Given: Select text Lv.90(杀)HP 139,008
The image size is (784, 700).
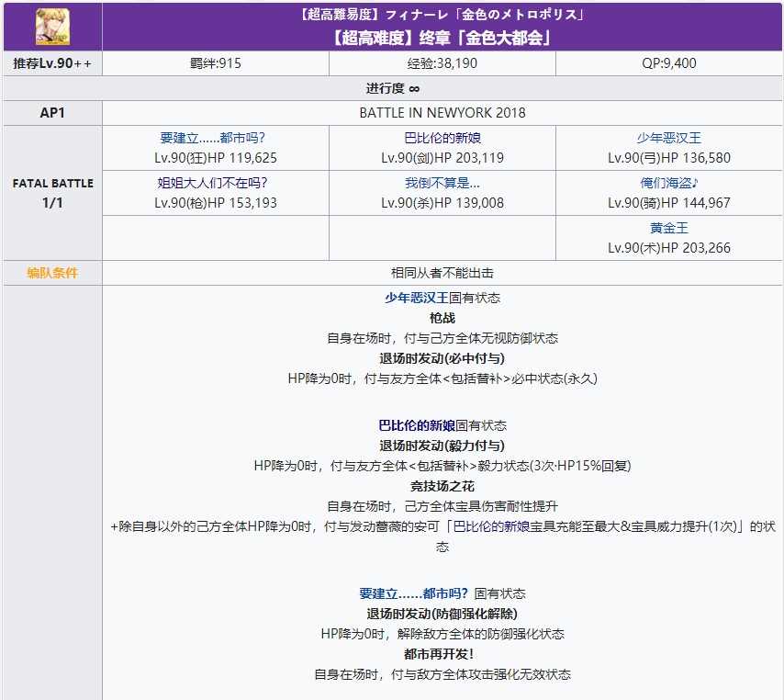Looking at the screenshot, I should coord(442,203).
